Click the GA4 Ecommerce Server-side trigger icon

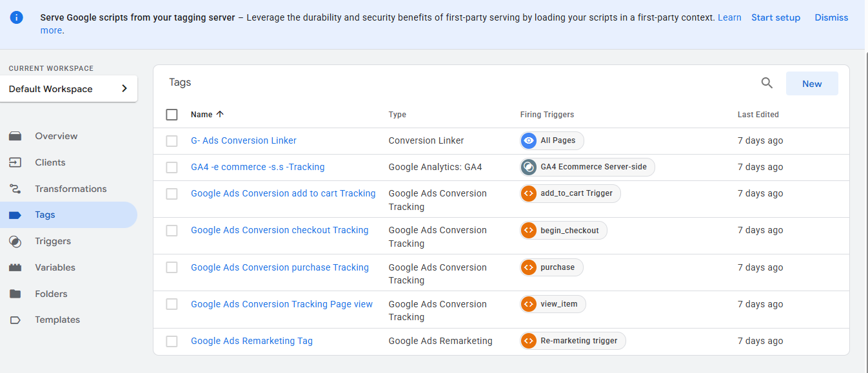(529, 167)
